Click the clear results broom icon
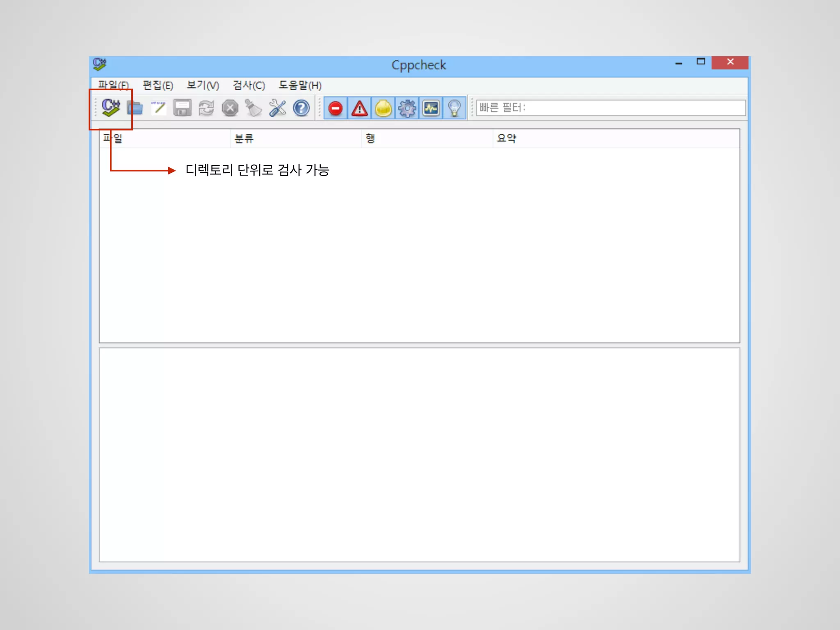Image resolution: width=840 pixels, height=630 pixels. 253,108
